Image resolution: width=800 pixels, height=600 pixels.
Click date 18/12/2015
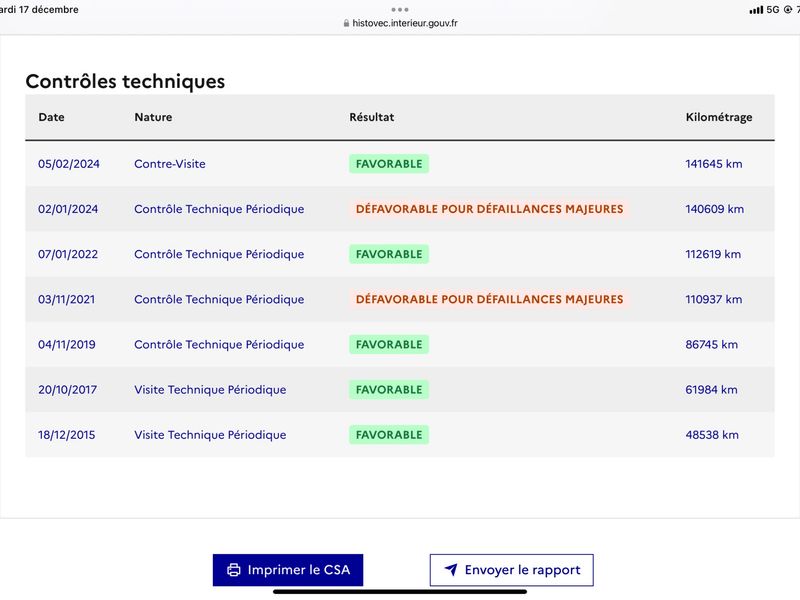(66, 435)
